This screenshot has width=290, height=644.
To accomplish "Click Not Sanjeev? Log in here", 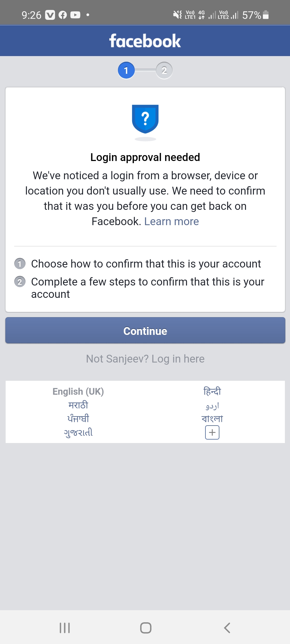I will tap(145, 358).
